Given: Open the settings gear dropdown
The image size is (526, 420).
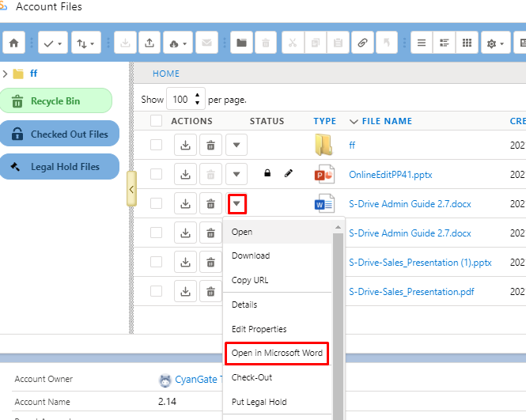Looking at the screenshot, I should [x=495, y=43].
